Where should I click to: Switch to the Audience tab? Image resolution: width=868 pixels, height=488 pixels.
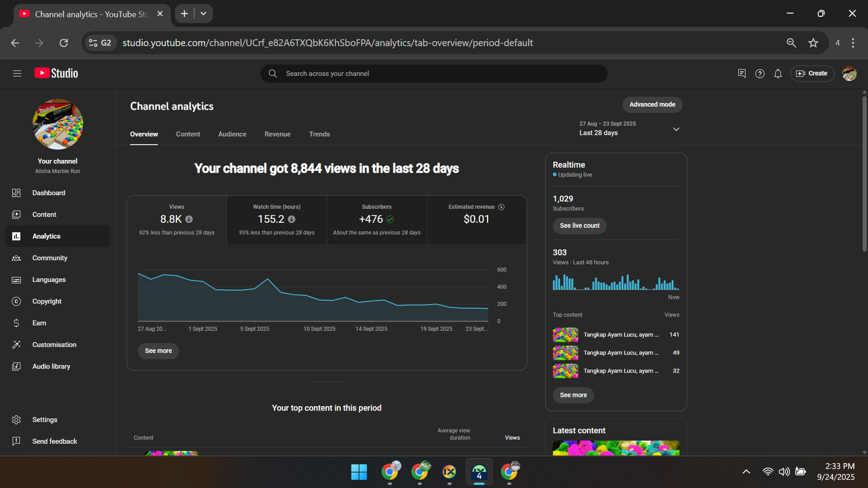point(232,134)
